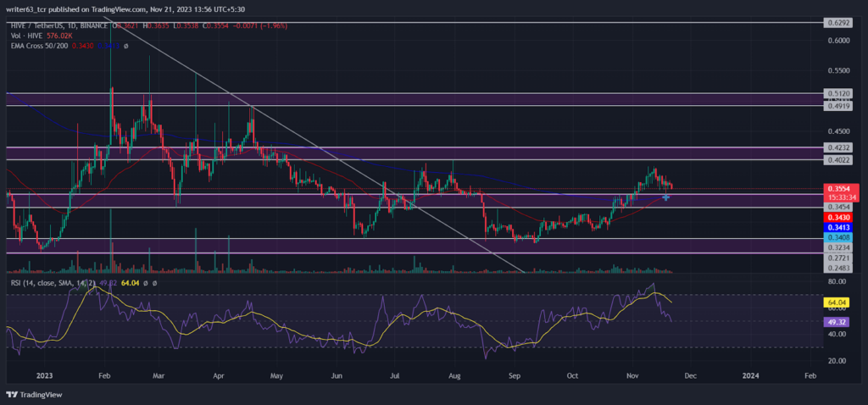Click the Apr label on time axis
Image resolution: width=868 pixels, height=405 pixels.
coord(218,375)
